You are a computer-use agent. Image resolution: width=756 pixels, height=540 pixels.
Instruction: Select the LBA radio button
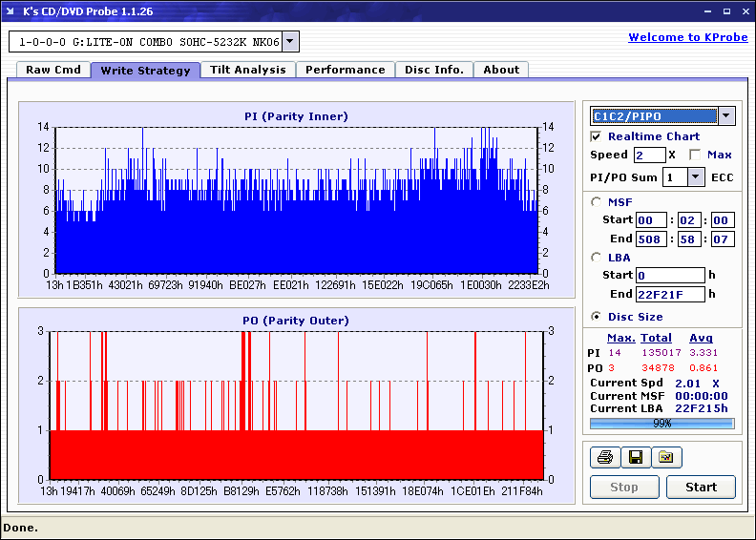(597, 258)
